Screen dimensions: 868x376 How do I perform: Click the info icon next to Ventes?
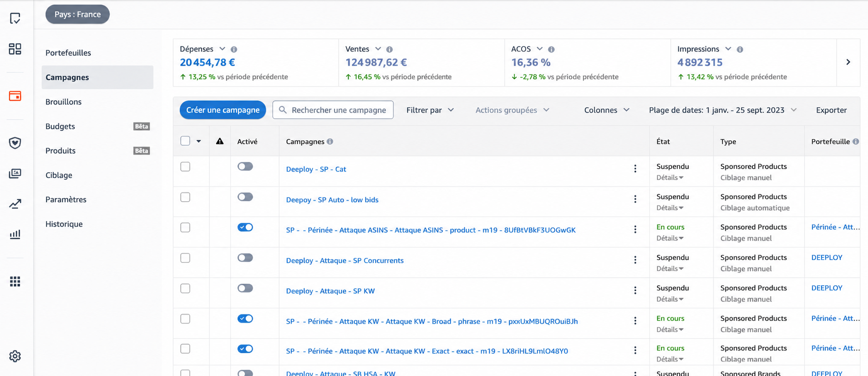(390, 49)
